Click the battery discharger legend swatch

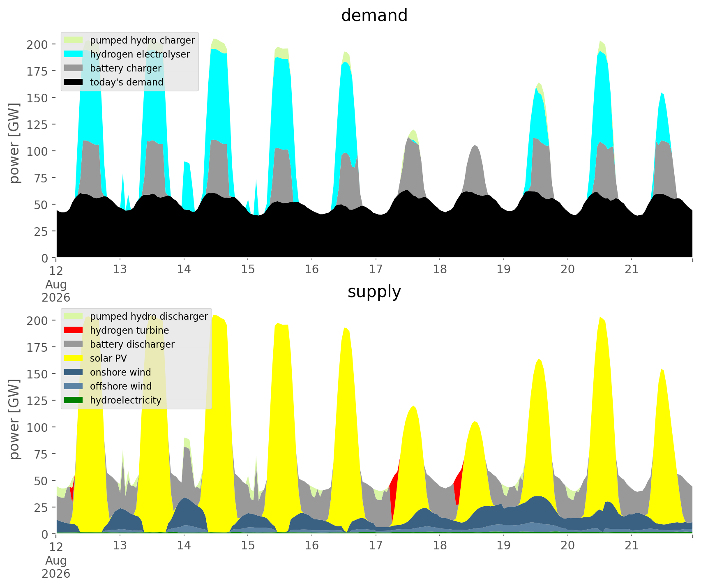74,344
